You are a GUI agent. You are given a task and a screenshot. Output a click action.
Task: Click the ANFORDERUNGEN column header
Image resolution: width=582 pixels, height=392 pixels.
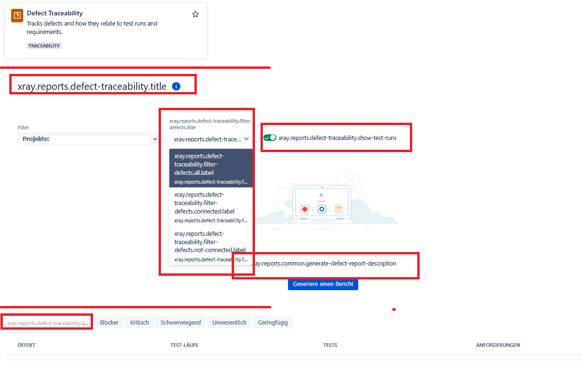(x=498, y=345)
